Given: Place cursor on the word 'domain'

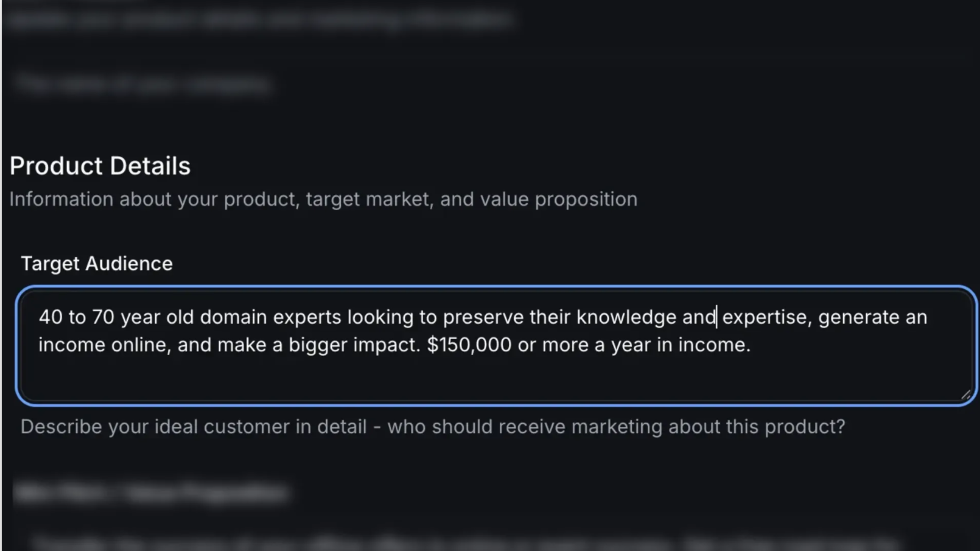Looking at the screenshot, I should click(233, 317).
